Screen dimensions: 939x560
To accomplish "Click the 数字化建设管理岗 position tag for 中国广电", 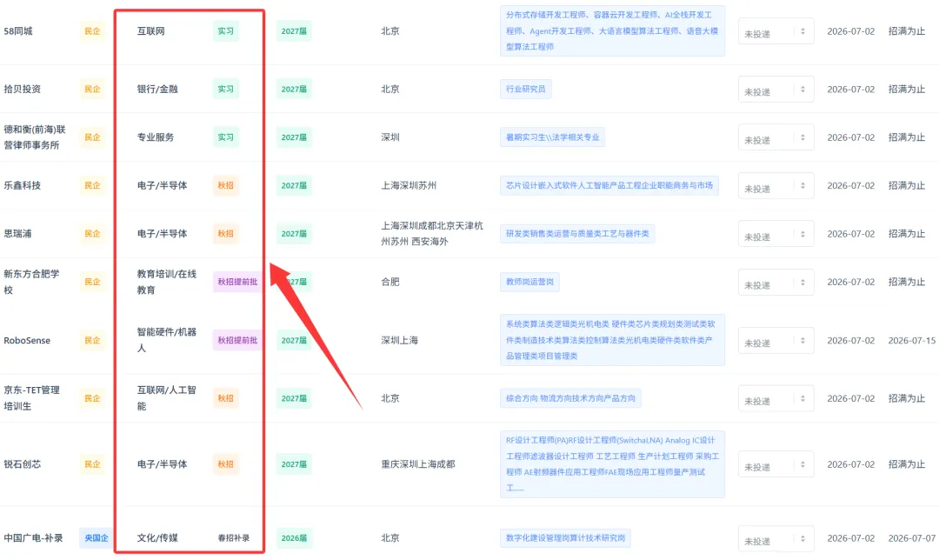I will click(x=565, y=538).
